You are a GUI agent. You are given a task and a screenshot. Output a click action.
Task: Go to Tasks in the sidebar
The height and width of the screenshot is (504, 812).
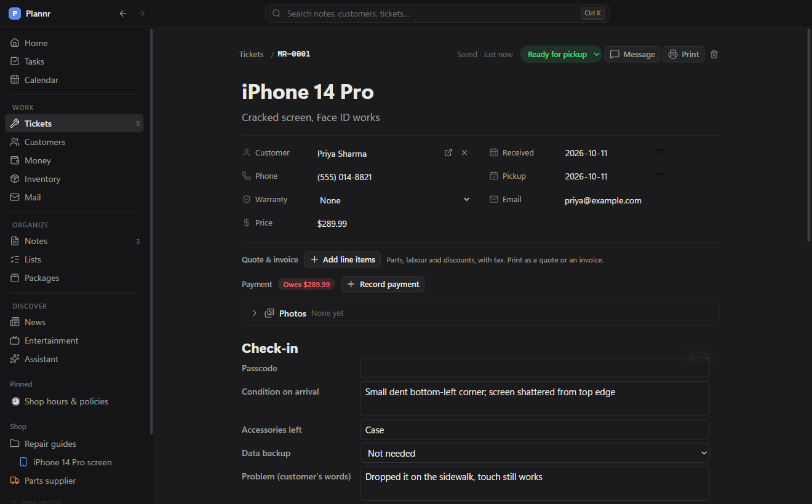[74, 61]
